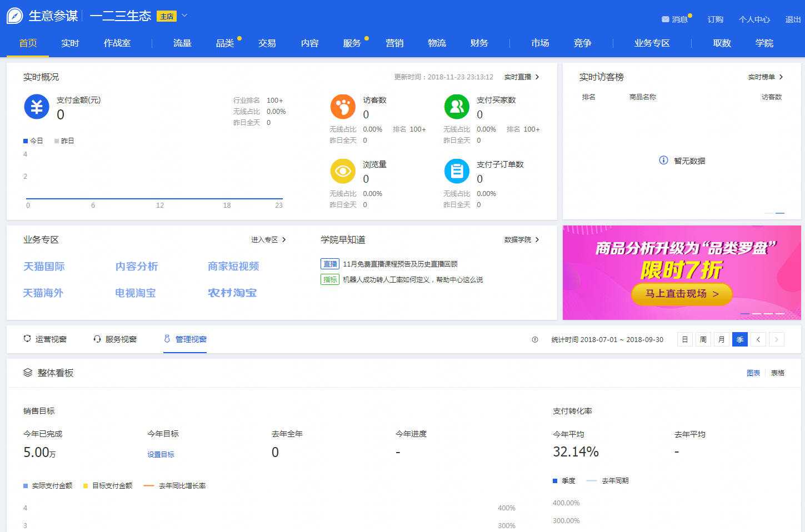Open the 交易 nav tab

point(267,43)
